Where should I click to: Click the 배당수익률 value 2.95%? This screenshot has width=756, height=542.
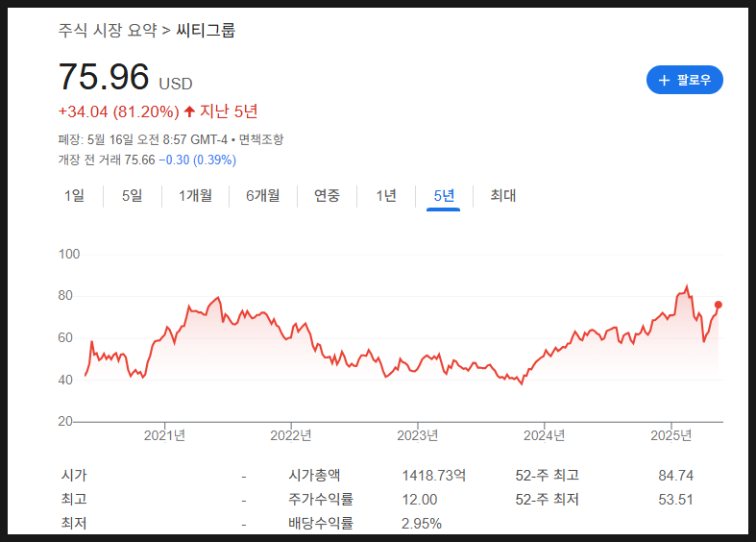pos(422,524)
